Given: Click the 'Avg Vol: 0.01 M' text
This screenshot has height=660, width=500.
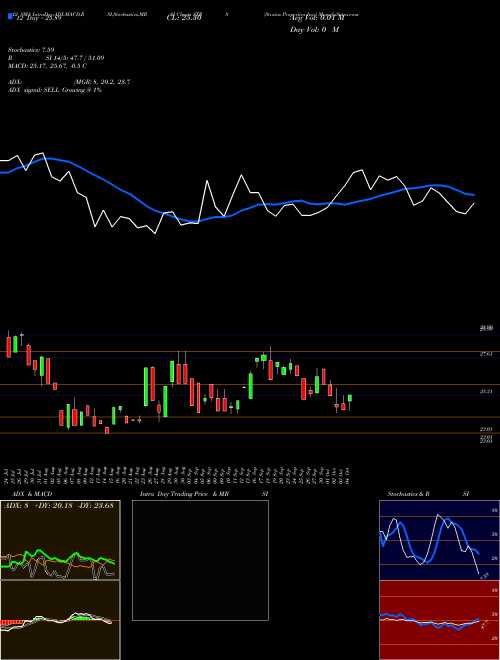Looking at the screenshot, I should (x=316, y=18).
